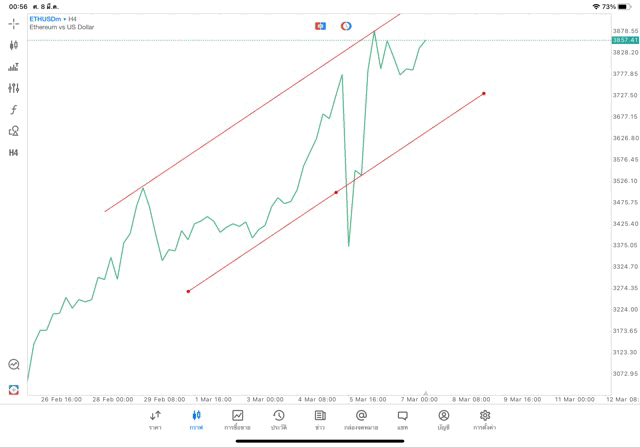The height and width of the screenshot is (447, 640).
Task: Open chart type candlestick icon
Action: click(14, 45)
